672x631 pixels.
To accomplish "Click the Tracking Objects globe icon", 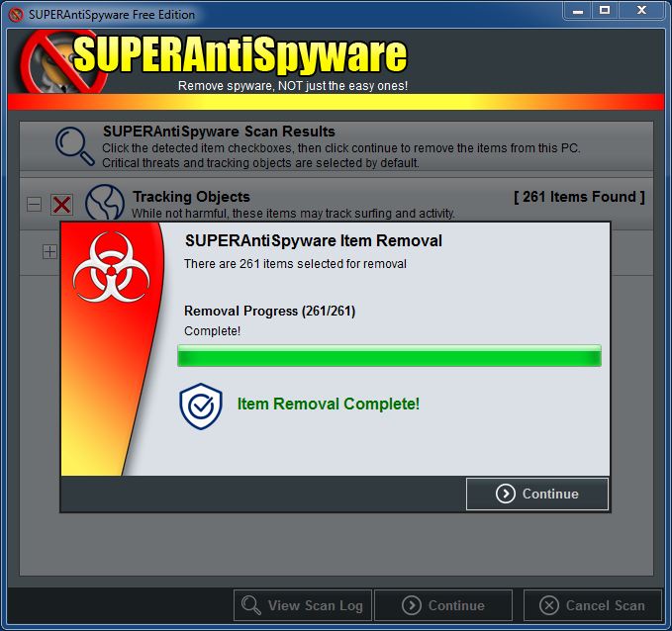I will click(105, 202).
